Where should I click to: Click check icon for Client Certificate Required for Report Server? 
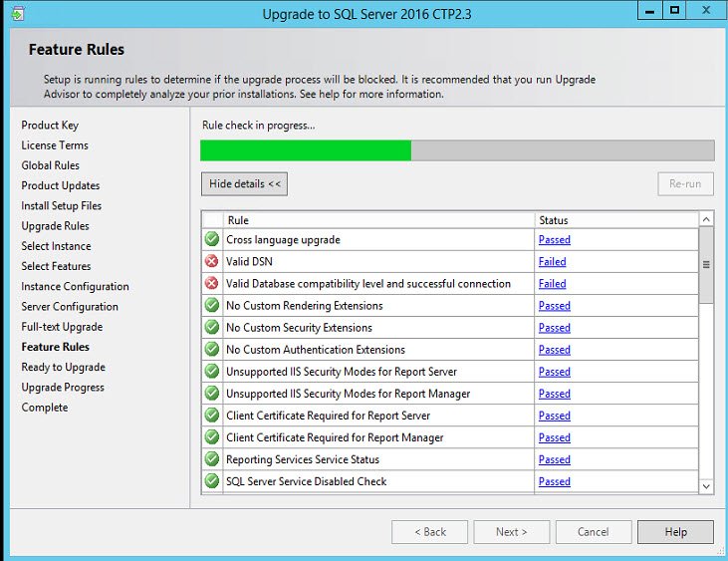[x=212, y=415]
